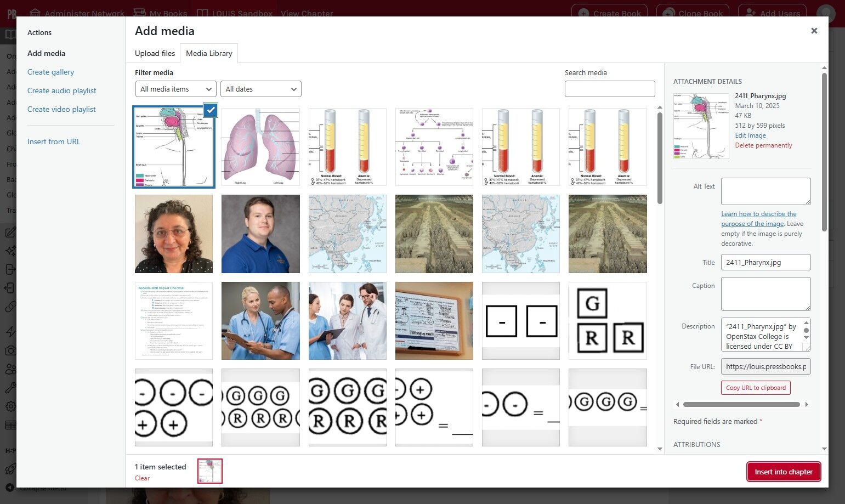The width and height of the screenshot is (845, 504).
Task: Clear the media selection
Action: pyautogui.click(x=142, y=478)
